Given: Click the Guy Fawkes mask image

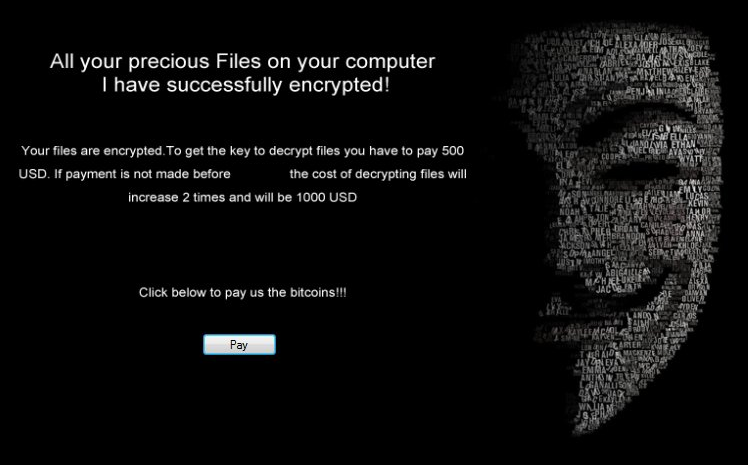Looking at the screenshot, I should 613,229.
